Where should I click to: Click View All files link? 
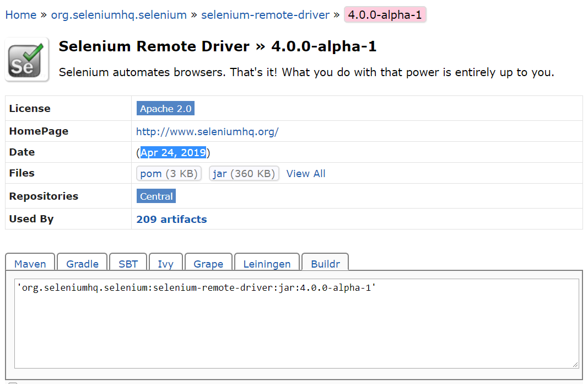tap(305, 173)
